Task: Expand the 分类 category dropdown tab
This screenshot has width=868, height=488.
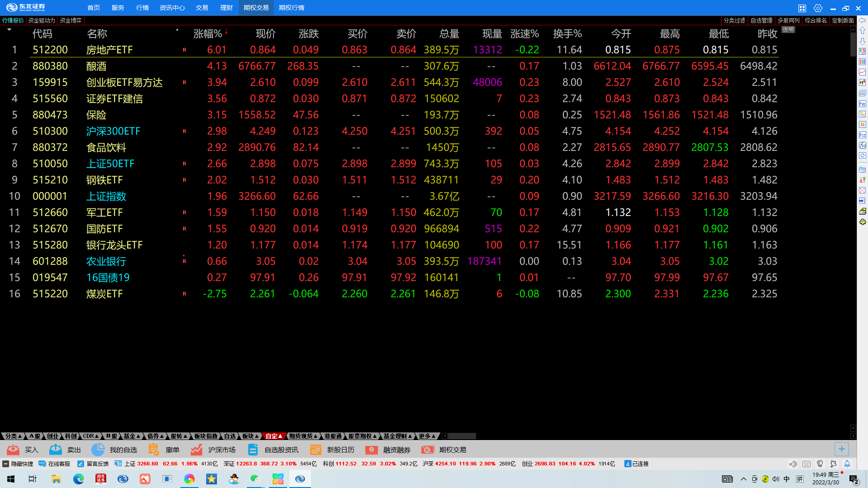Action: point(13,436)
